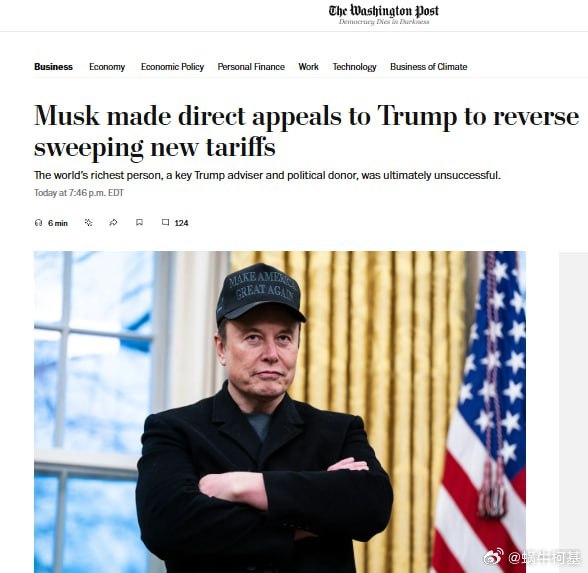Viewport: 588px width, 573px height.
Task: Select the Business section tab
Action: [53, 67]
